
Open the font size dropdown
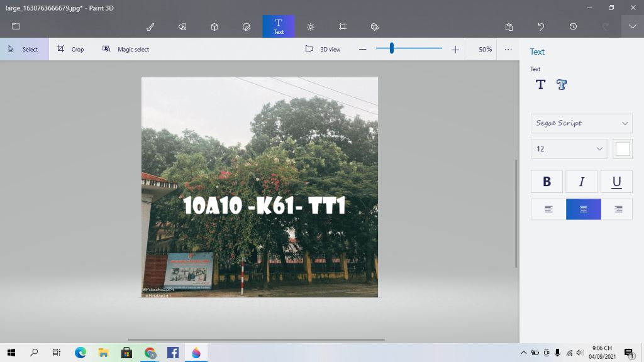569,149
